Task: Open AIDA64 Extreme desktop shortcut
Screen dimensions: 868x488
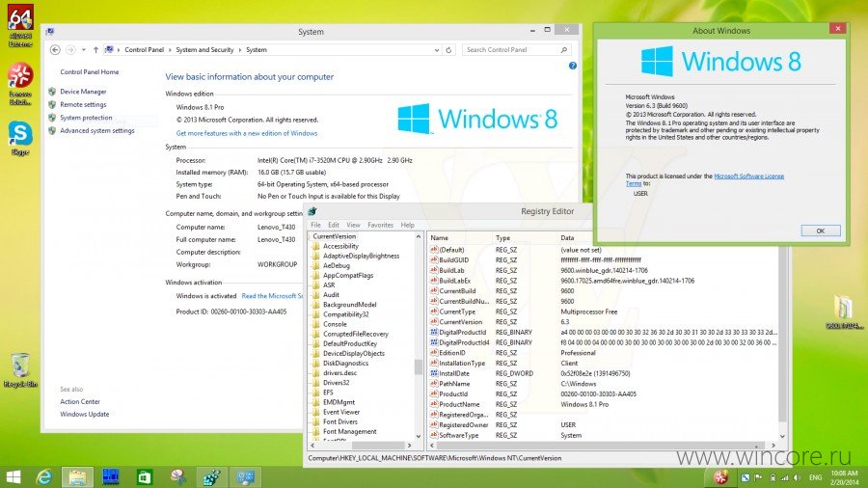Action: tap(20, 25)
